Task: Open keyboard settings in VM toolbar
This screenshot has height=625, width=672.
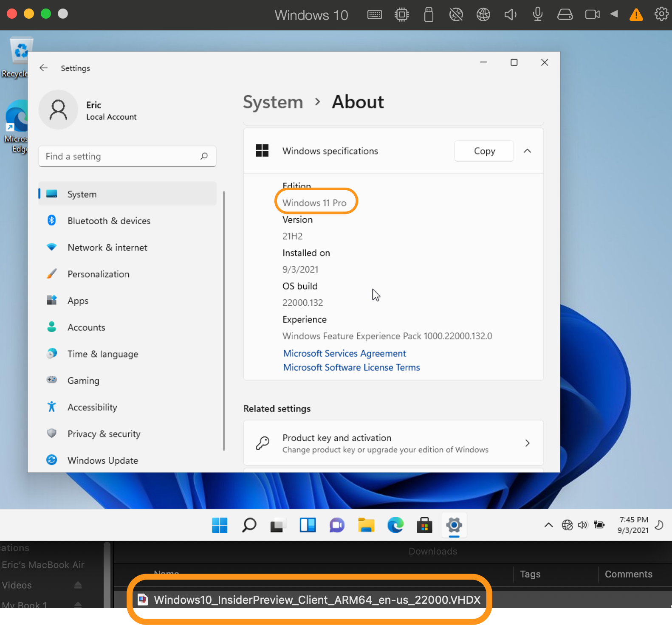Action: [x=374, y=15]
